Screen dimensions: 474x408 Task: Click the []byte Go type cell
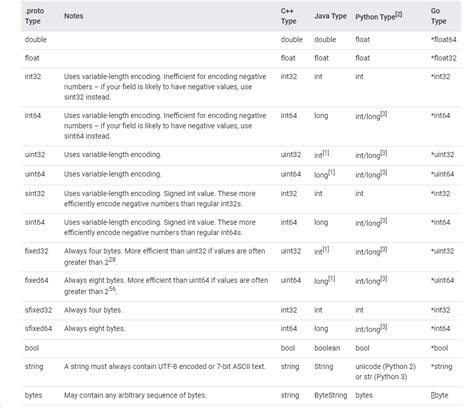coord(439,395)
